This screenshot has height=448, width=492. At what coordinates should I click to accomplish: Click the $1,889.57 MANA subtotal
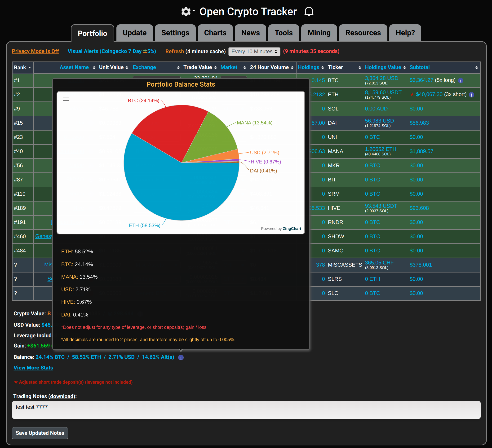421,151
